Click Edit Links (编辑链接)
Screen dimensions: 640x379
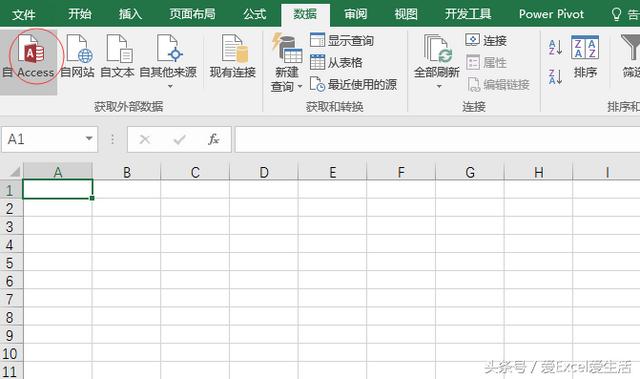(x=498, y=84)
